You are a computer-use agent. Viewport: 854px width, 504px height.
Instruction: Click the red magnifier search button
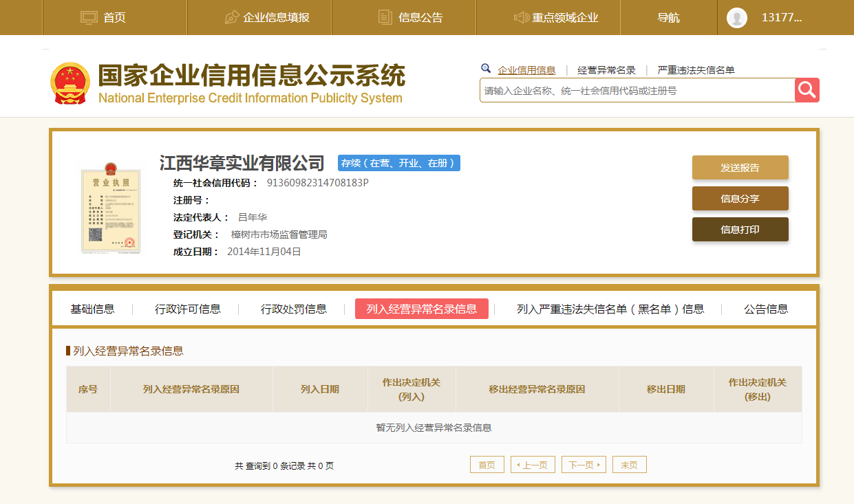coord(807,90)
